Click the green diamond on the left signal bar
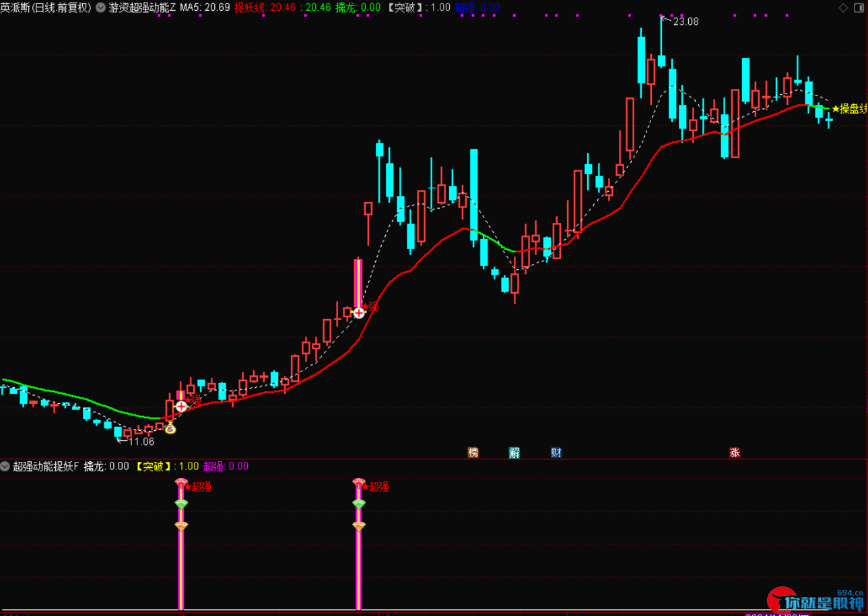 (x=181, y=504)
